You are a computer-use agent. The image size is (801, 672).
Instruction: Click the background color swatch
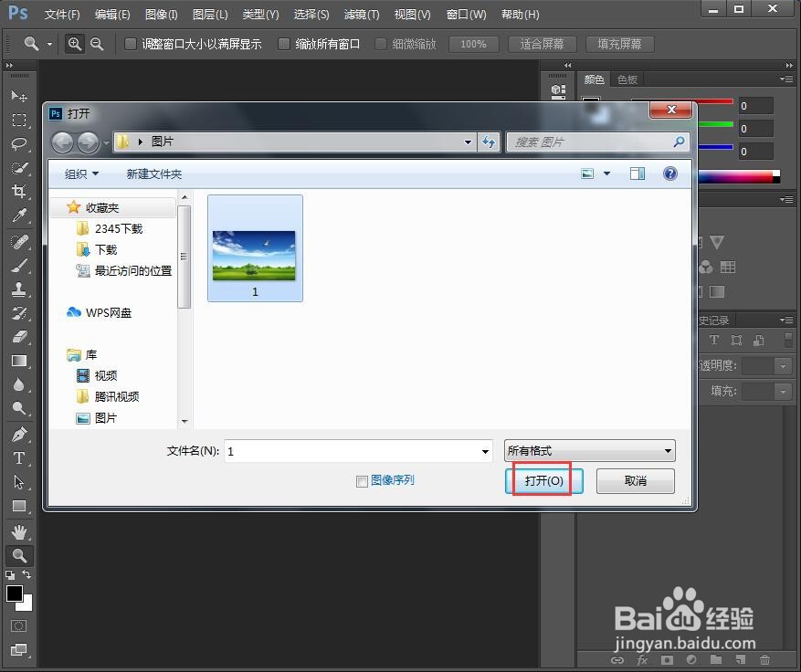(26, 605)
